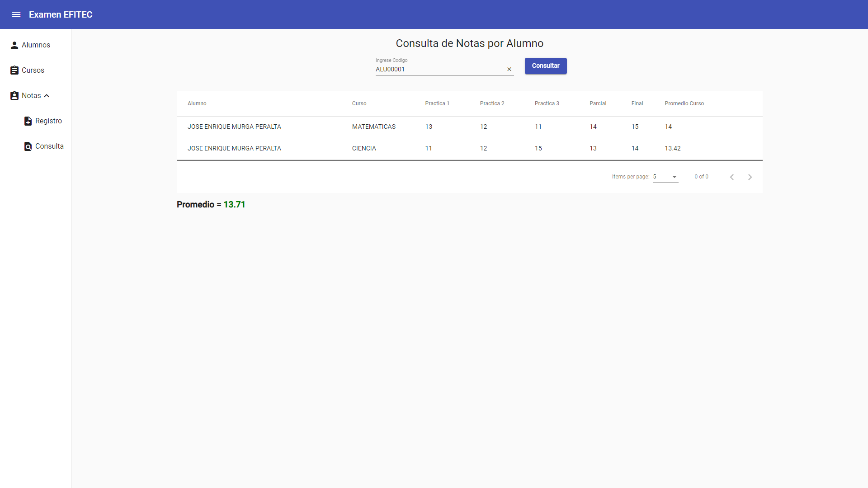This screenshot has height=488, width=868.
Task: Click the previous page arrow in paginator
Action: pyautogui.click(x=732, y=177)
